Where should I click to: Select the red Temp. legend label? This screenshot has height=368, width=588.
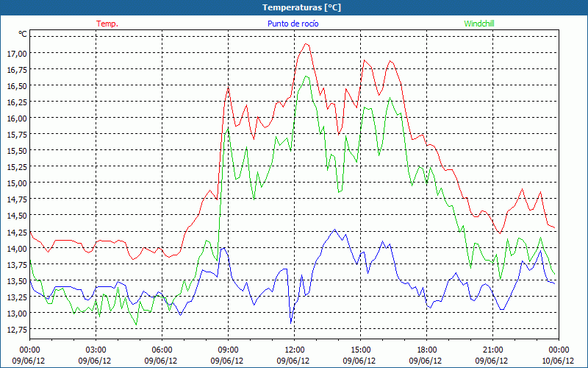pyautogui.click(x=107, y=24)
